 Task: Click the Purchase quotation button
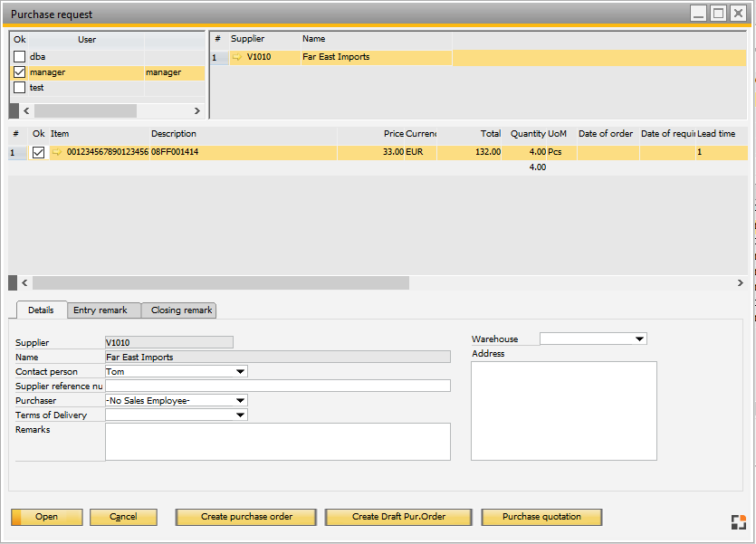point(541,517)
